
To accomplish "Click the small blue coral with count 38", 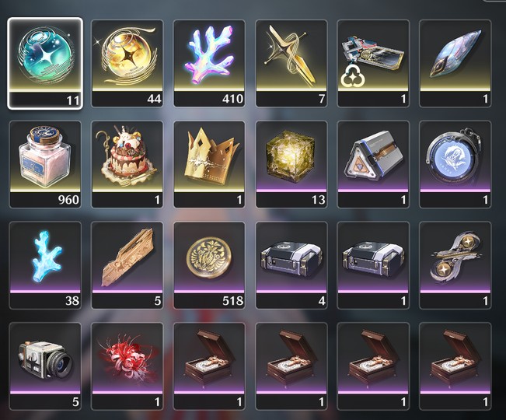I will point(45,265).
